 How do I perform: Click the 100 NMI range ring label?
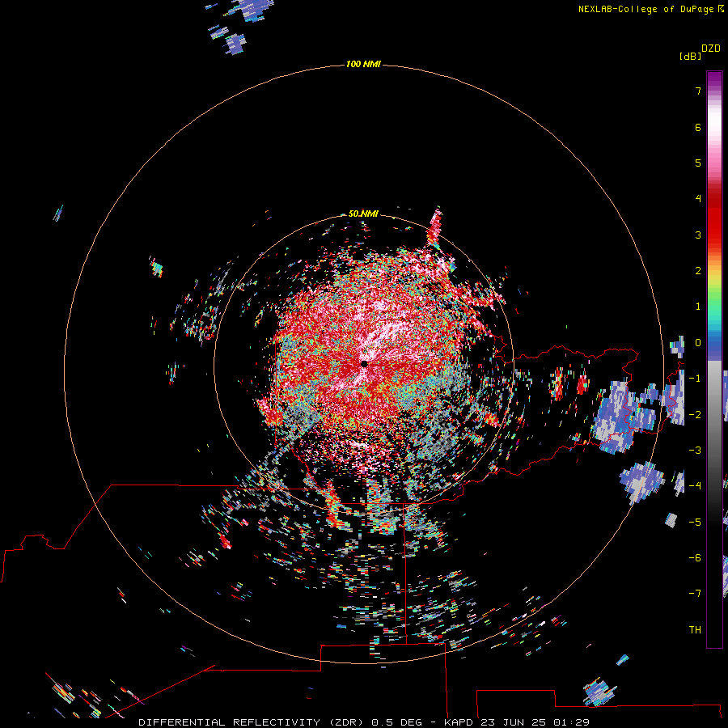(363, 64)
